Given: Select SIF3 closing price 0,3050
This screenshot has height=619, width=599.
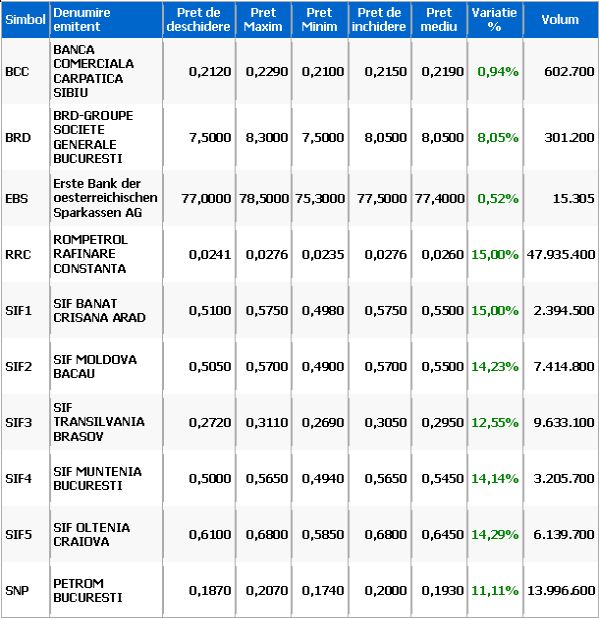Looking at the screenshot, I should click(x=385, y=423).
